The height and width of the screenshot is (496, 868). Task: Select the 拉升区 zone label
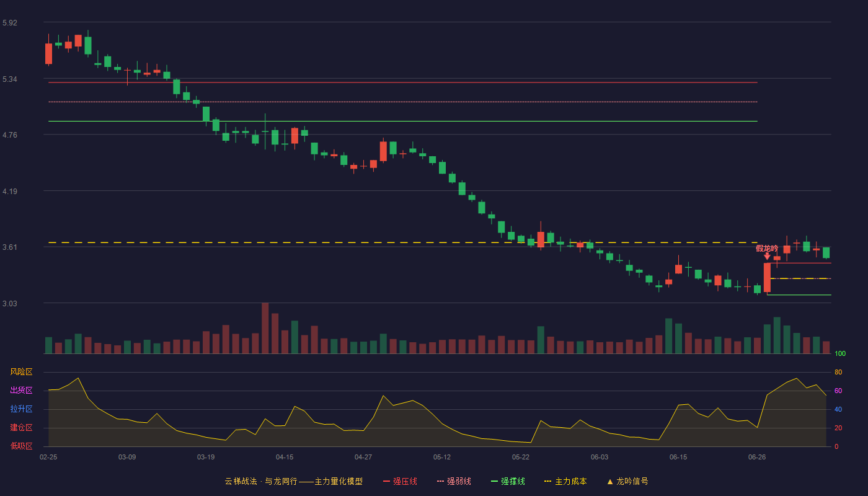pyautogui.click(x=21, y=409)
